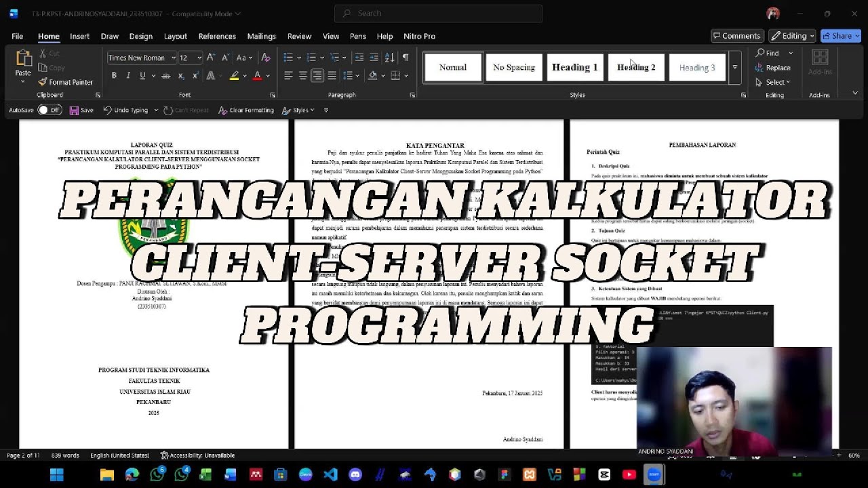
Task: Open the File tab
Action: click(x=17, y=36)
